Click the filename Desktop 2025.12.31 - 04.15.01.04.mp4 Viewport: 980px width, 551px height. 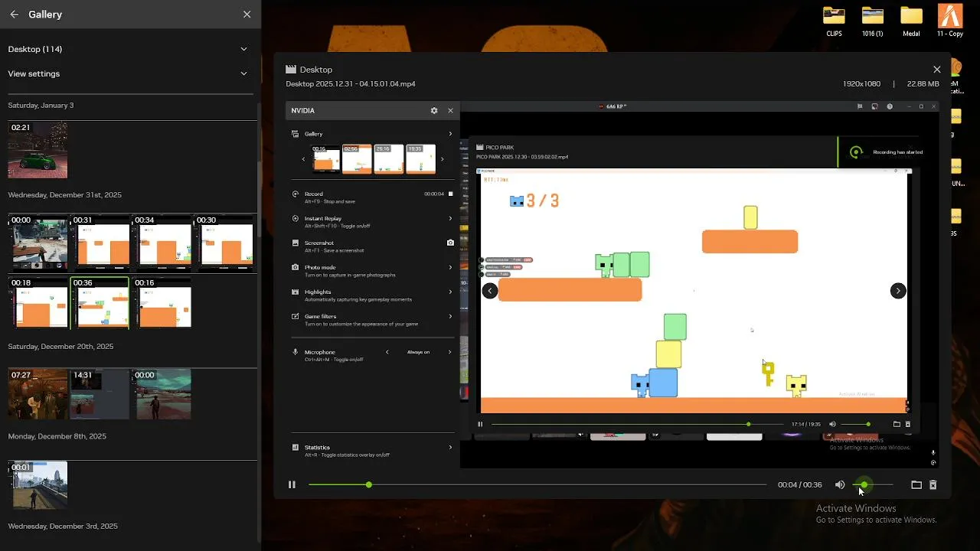click(x=351, y=84)
